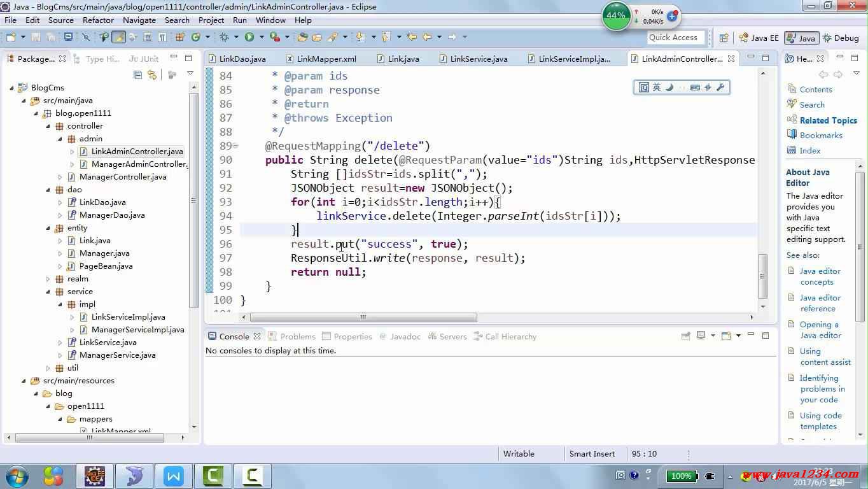Click the IME wrench settings icon

pos(720,87)
